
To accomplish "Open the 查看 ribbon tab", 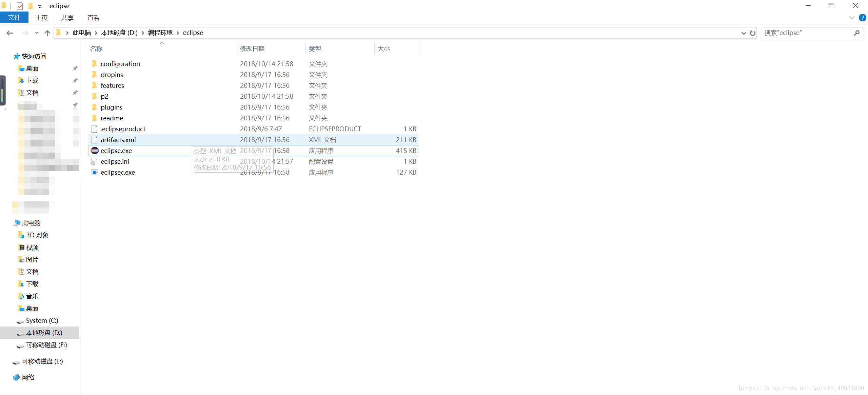I will 94,18.
